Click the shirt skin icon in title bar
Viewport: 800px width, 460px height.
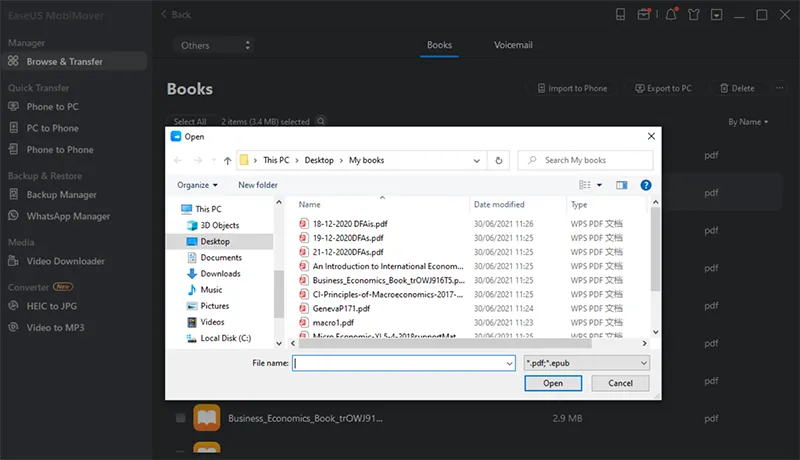pos(693,14)
